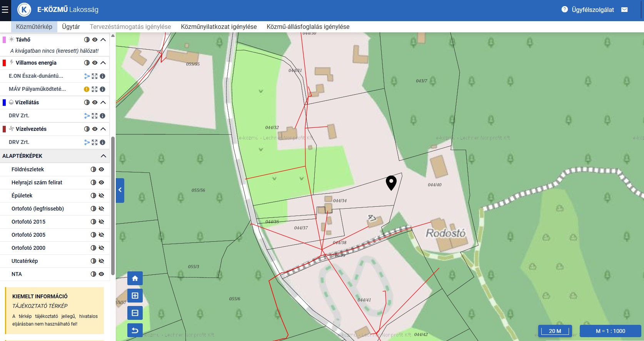Viewport: 644px width, 341px height.
Task: Show the Épületek layer
Action: tap(102, 196)
